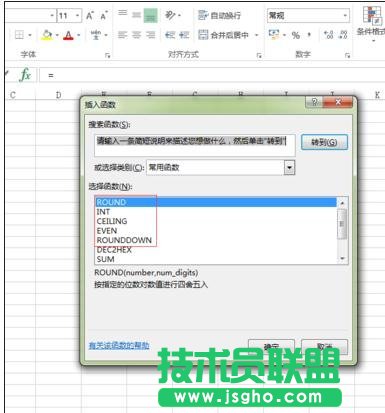Click the function search text box

[195, 145]
